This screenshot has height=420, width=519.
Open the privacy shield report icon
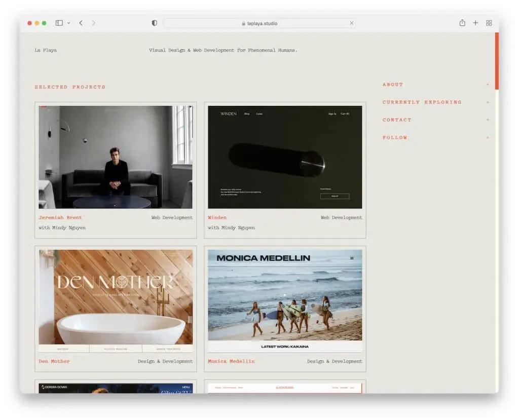(x=155, y=23)
